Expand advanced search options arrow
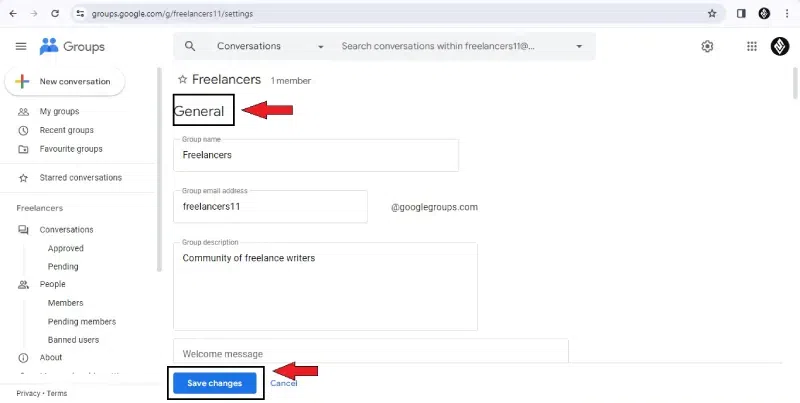 coord(579,46)
